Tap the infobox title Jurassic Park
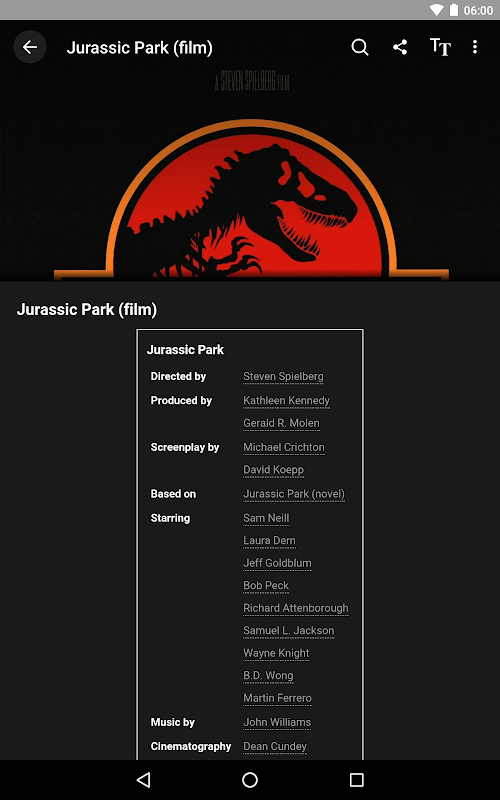 pos(185,350)
